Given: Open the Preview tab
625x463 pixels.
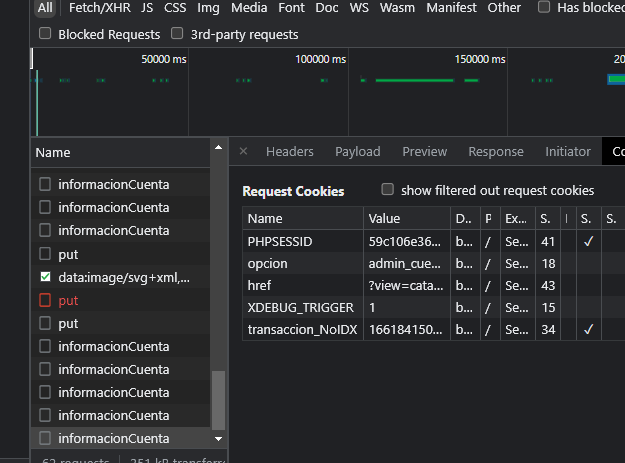Looking at the screenshot, I should click(425, 152).
